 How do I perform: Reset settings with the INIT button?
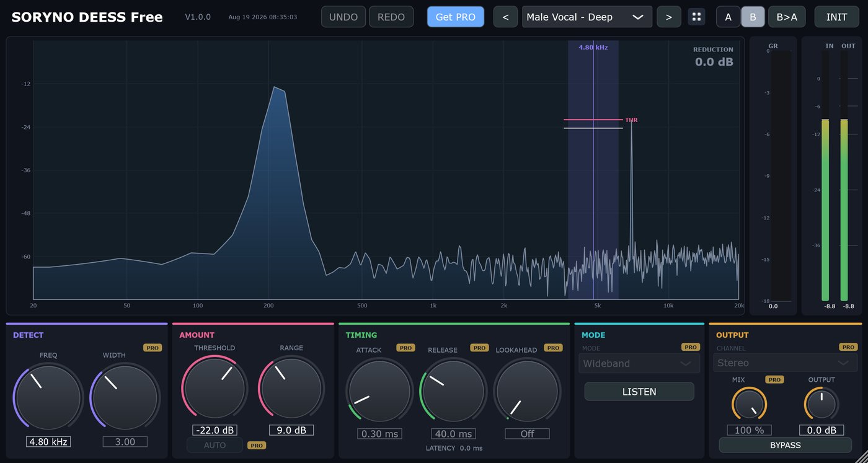coord(837,17)
